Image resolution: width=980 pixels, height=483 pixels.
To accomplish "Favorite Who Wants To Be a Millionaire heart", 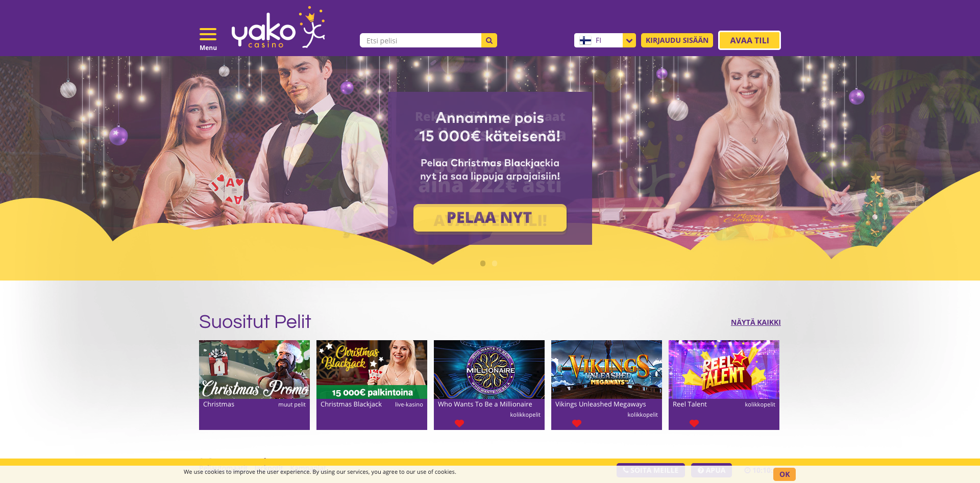I will 459,423.
